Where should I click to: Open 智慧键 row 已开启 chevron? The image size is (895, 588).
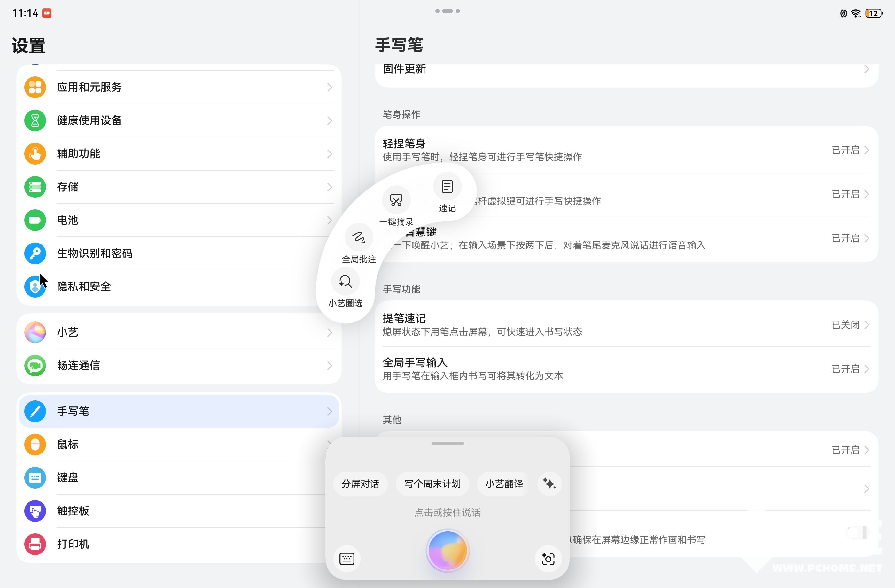pos(867,238)
